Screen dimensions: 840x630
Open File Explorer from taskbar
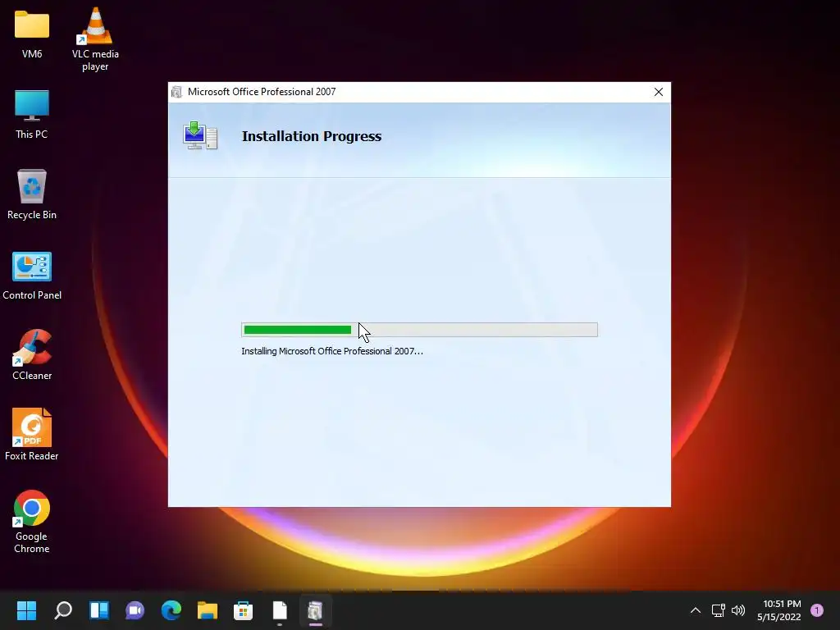click(208, 610)
